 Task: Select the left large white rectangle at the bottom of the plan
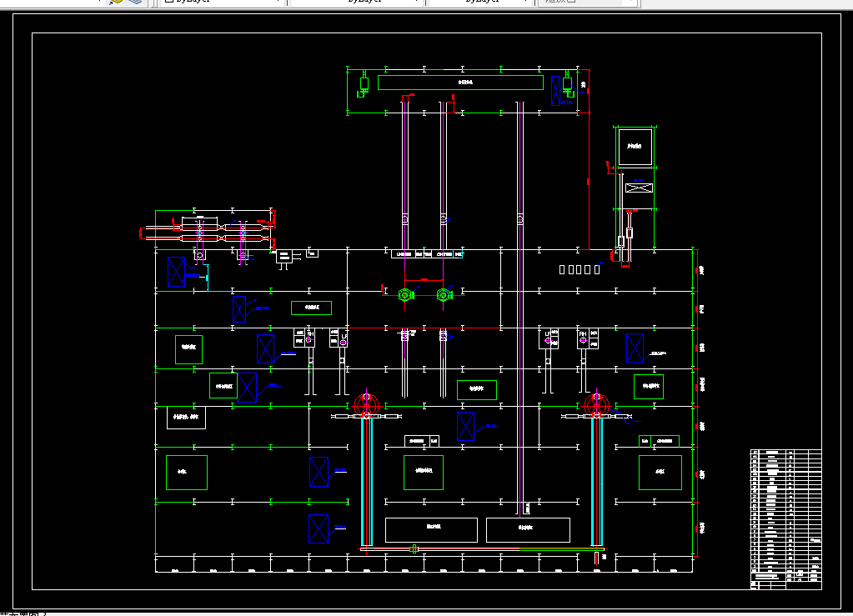[431, 530]
